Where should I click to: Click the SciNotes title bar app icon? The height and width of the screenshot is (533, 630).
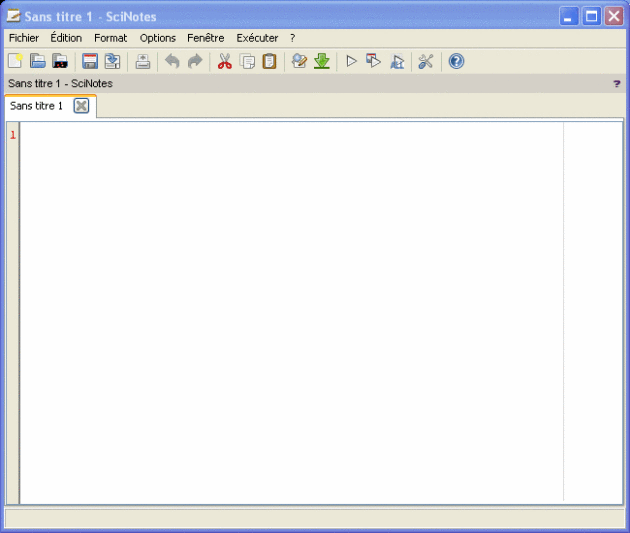click(13, 16)
